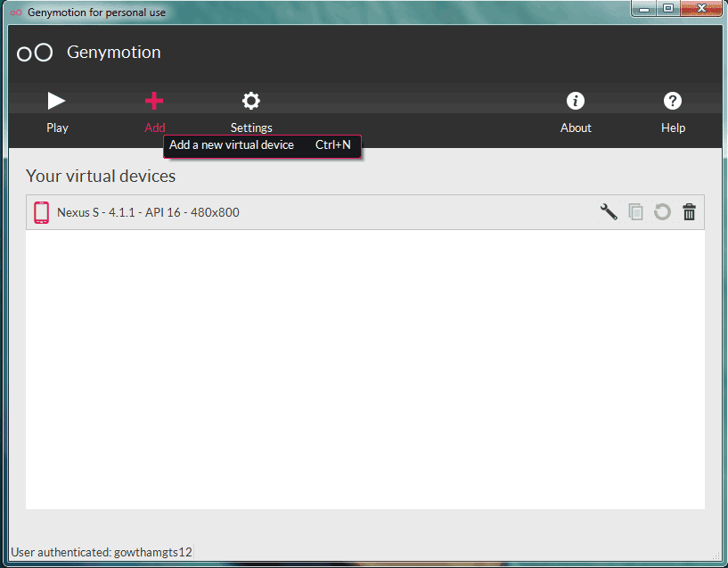Select the pink phone icon of Nexus S
This screenshot has width=728, height=568.
(x=41, y=212)
